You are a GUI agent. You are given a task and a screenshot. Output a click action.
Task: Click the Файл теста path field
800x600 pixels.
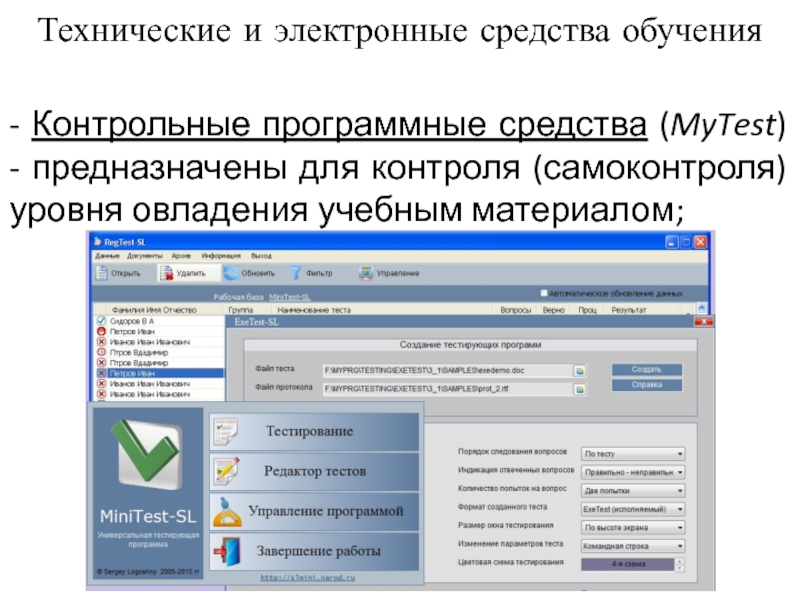(447, 371)
